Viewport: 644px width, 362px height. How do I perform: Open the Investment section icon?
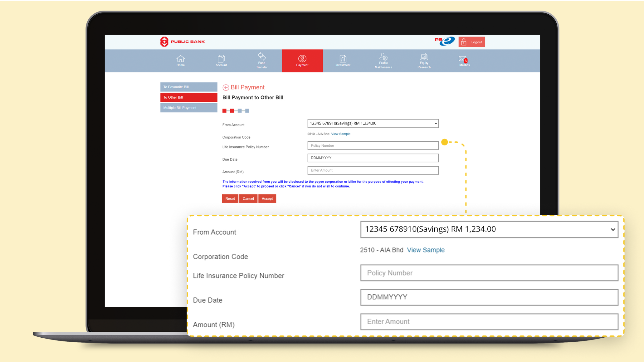343,61
